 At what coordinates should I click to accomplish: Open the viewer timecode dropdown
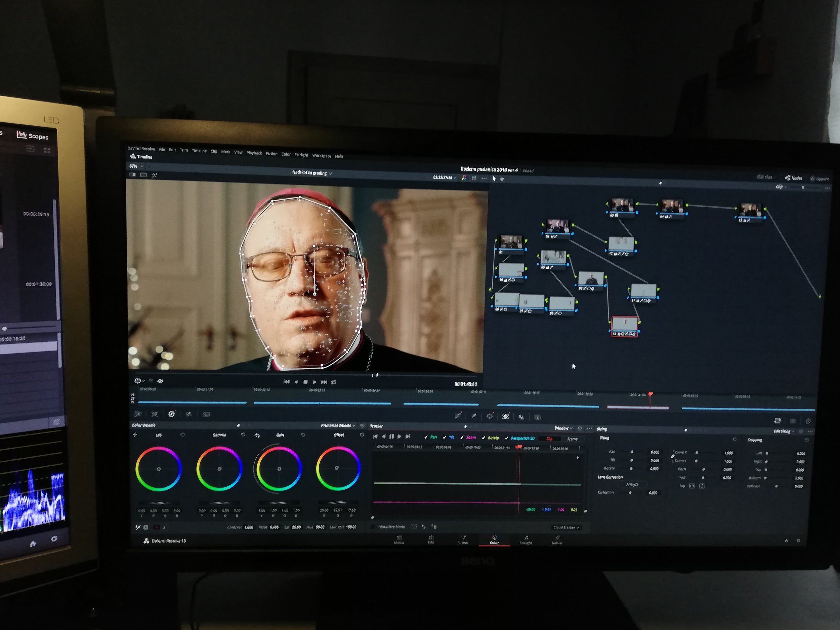445,177
